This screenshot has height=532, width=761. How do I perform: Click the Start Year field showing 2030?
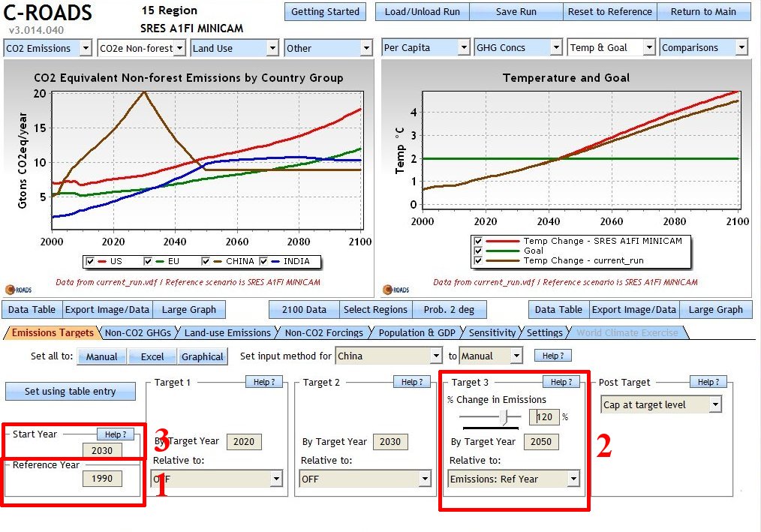click(x=102, y=450)
